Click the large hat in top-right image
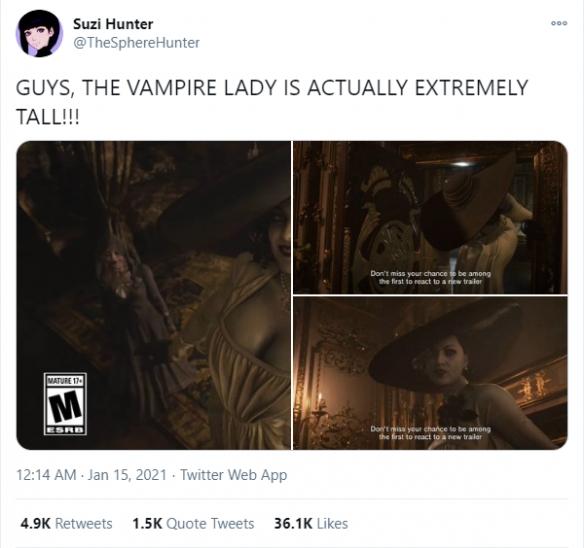Image resolution: width=584 pixels, height=548 pixels. coord(469,203)
